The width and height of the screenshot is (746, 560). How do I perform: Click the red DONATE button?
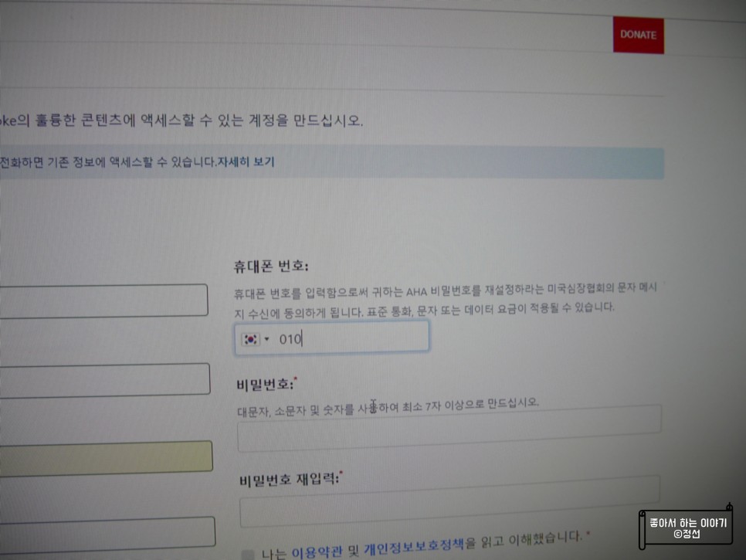(x=638, y=36)
